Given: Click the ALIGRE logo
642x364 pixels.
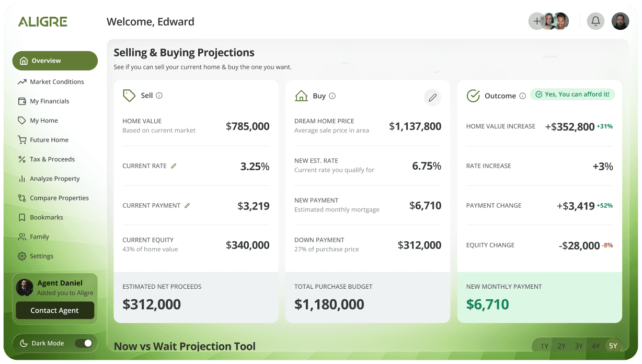Looking at the screenshot, I should tap(43, 21).
